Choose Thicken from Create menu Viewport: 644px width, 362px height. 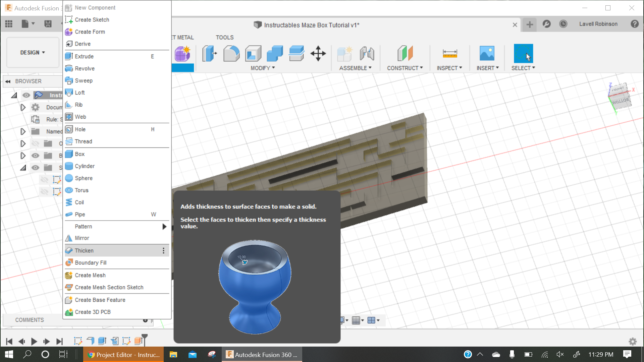[x=117, y=251]
